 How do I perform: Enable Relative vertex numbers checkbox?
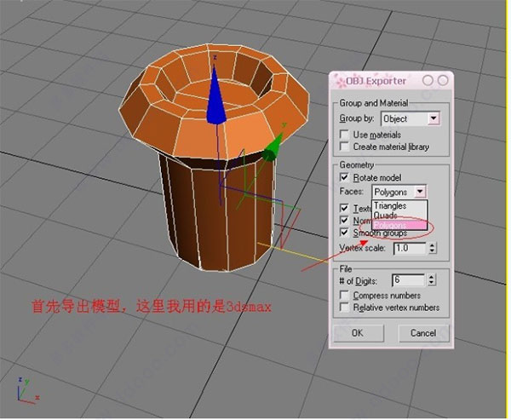[x=344, y=308]
